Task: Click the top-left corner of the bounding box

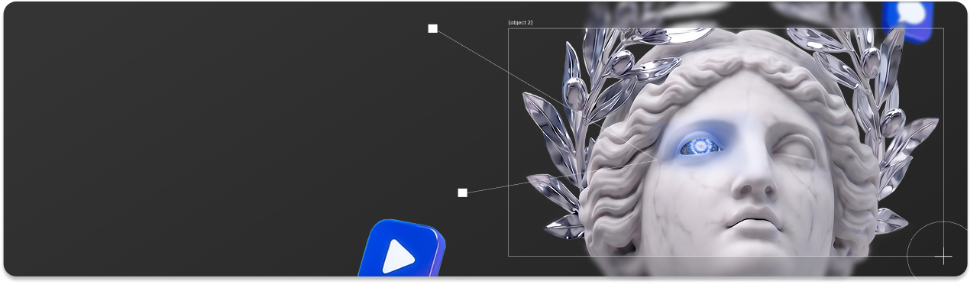Action: click(x=509, y=29)
